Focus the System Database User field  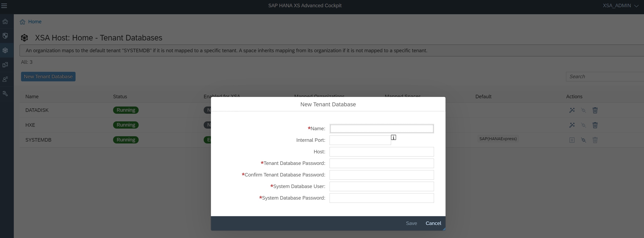[382, 186]
